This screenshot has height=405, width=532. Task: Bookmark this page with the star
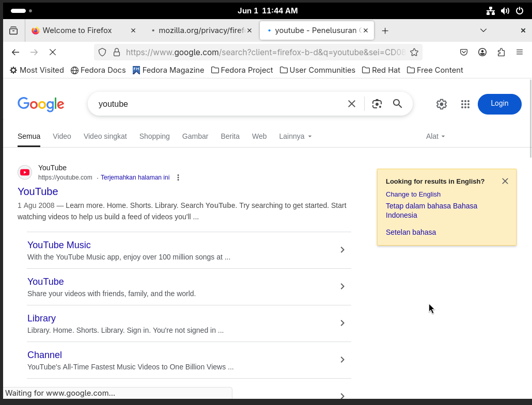coord(414,52)
